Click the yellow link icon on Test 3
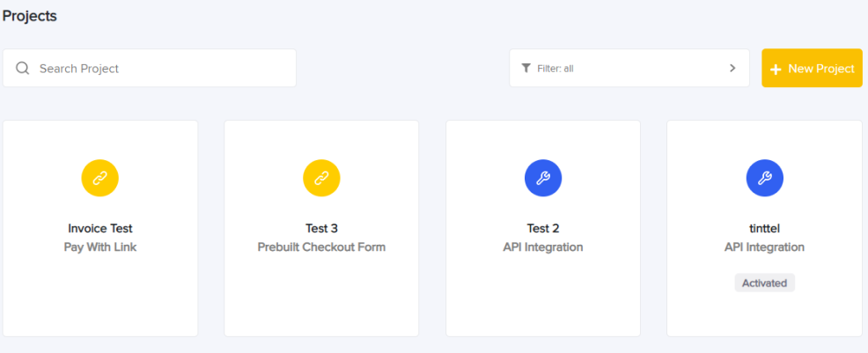 321,178
